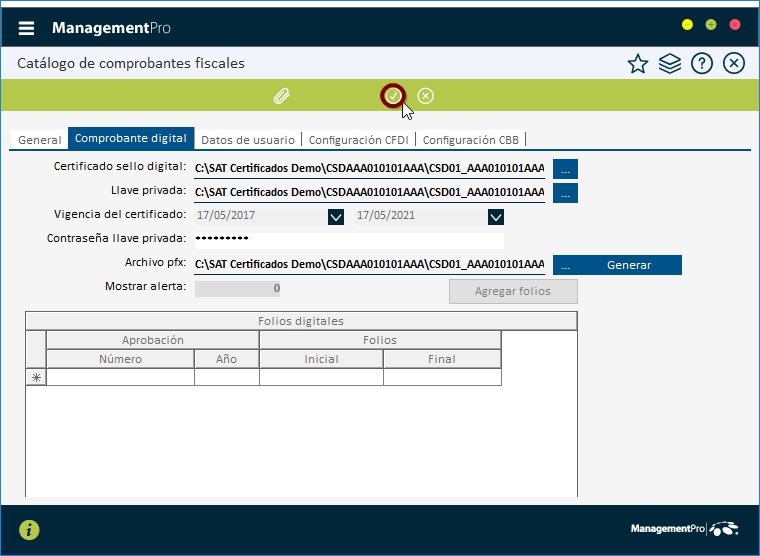Click the empty Final cell in new row
Screen dimensions: 760x556
click(442, 377)
